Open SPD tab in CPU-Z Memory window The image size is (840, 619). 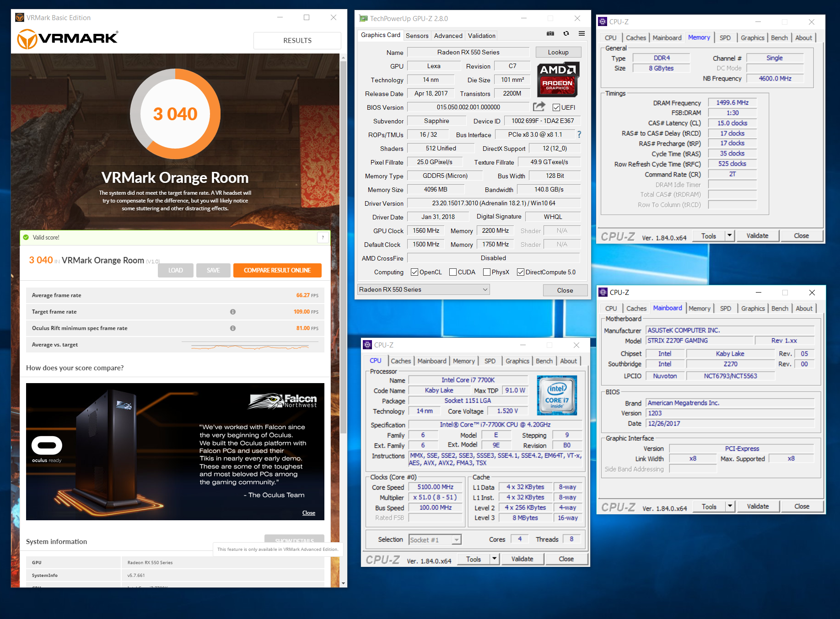coord(725,38)
